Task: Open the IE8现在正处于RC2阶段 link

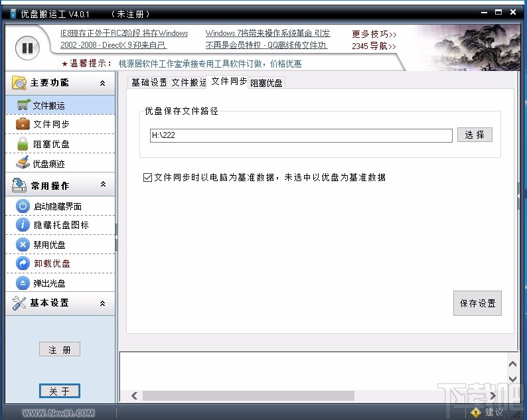Action: [x=124, y=33]
